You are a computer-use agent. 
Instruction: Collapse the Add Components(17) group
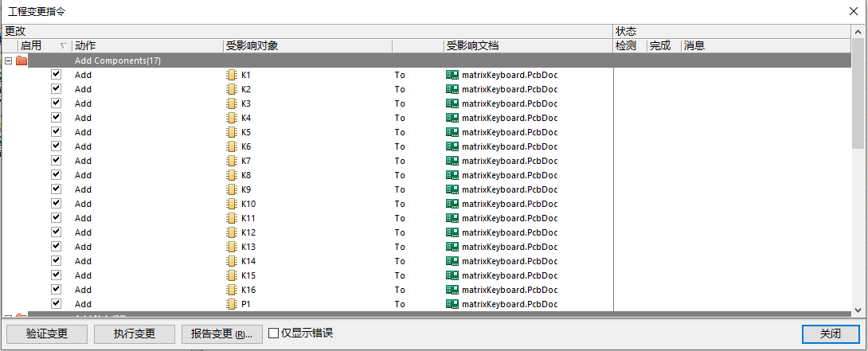[x=9, y=60]
